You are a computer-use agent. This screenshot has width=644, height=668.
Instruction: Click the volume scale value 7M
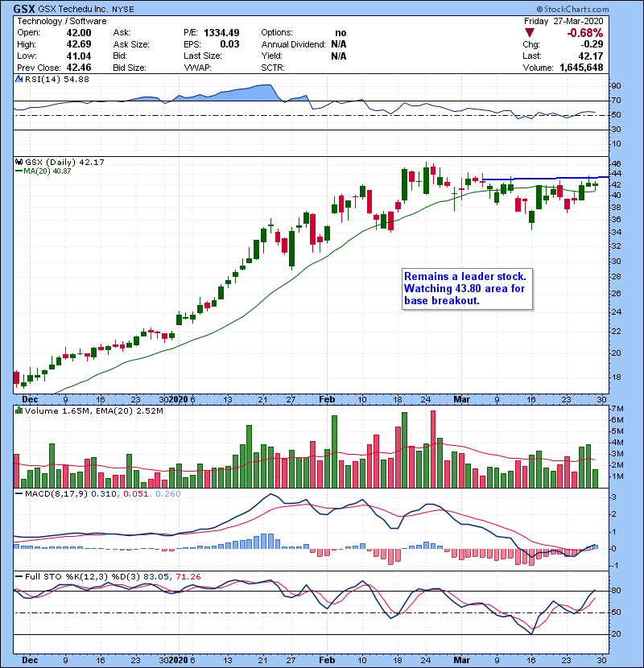pos(617,409)
